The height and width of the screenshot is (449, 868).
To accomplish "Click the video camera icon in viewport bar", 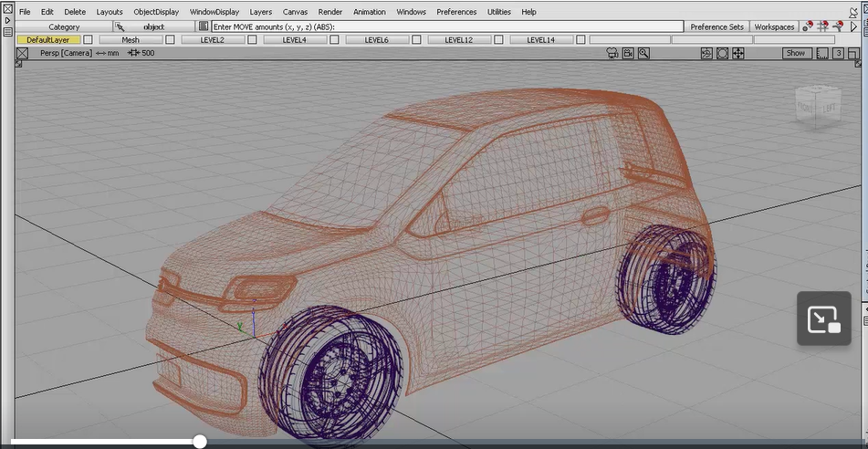I will pos(628,54).
